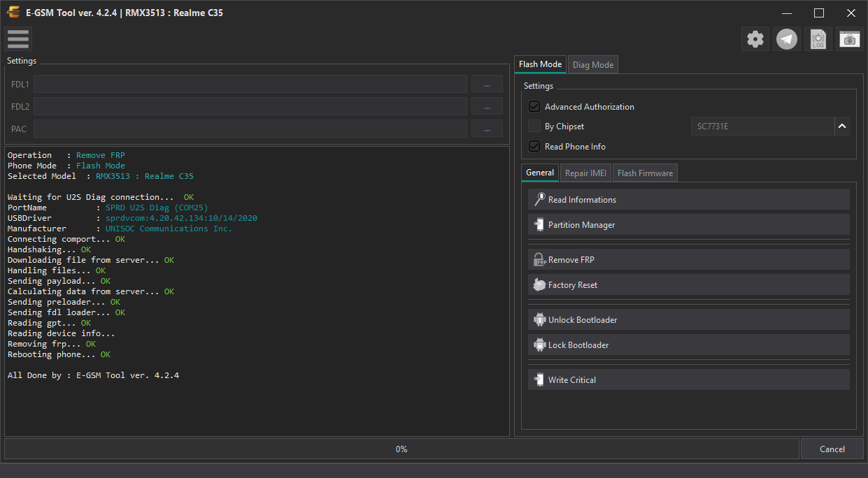Click 'All Done by : E-GSM Tool ver. 4.2.4'
The height and width of the screenshot is (478, 868).
point(93,375)
